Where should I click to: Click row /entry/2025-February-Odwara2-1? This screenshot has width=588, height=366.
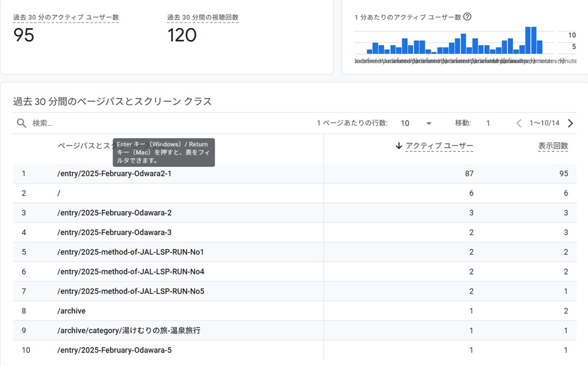pyautogui.click(x=294, y=174)
